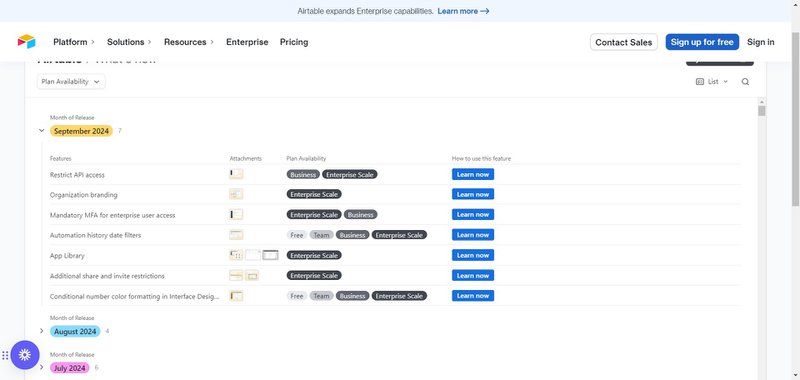Click the Sign in link
Screen dimensions: 800x380
(760, 42)
